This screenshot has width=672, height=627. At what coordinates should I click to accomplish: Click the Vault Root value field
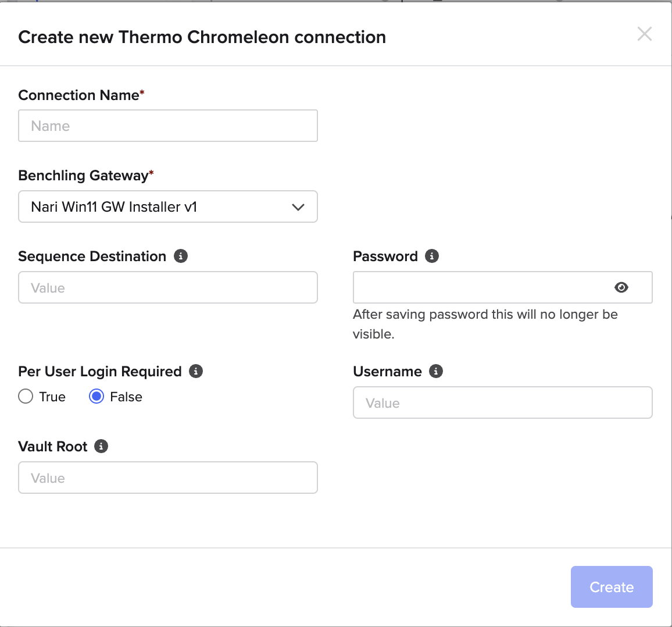(168, 478)
